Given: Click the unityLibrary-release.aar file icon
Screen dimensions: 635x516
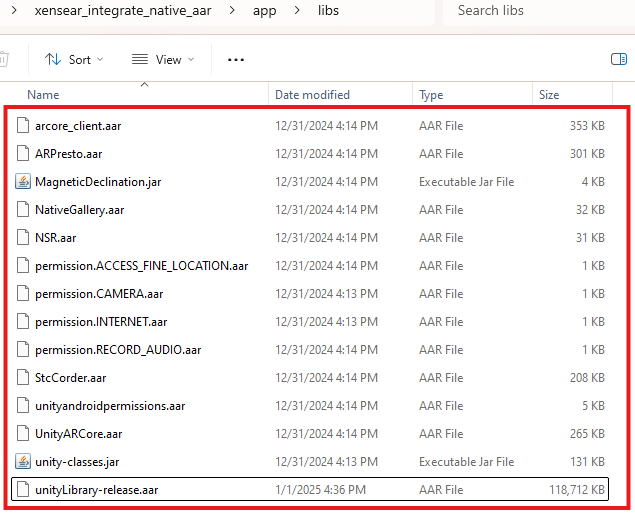Looking at the screenshot, I should click(x=24, y=490).
